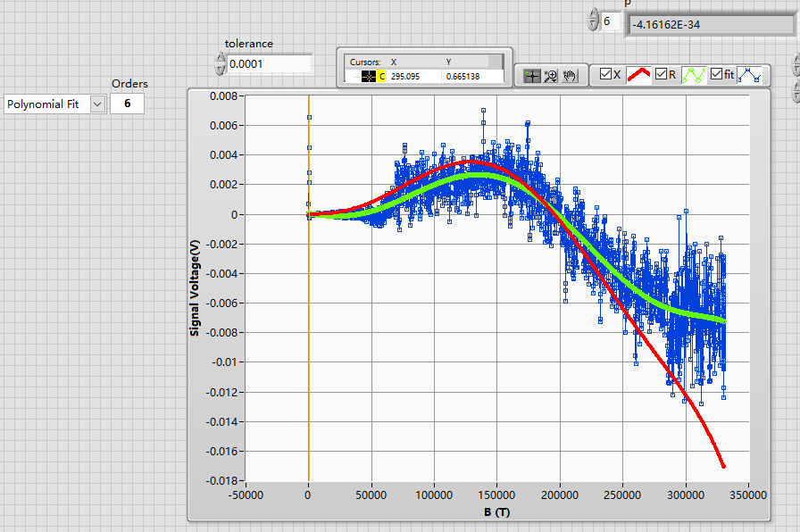
Task: Click the cursor C crosshair icon in legend
Action: coord(369,77)
